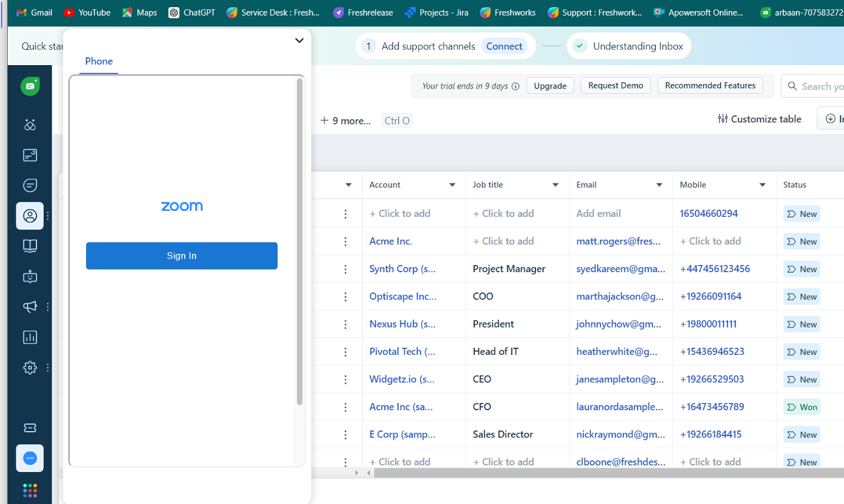Open the ChatGPT bookmark
The height and width of the screenshot is (504, 844).
point(192,12)
